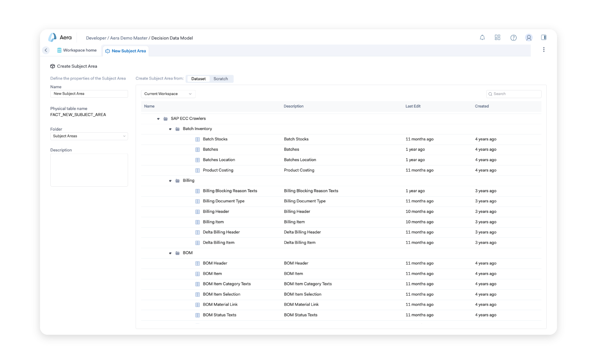Click the Billing Document Type table icon
This screenshot has width=597, height=364.
point(198,201)
